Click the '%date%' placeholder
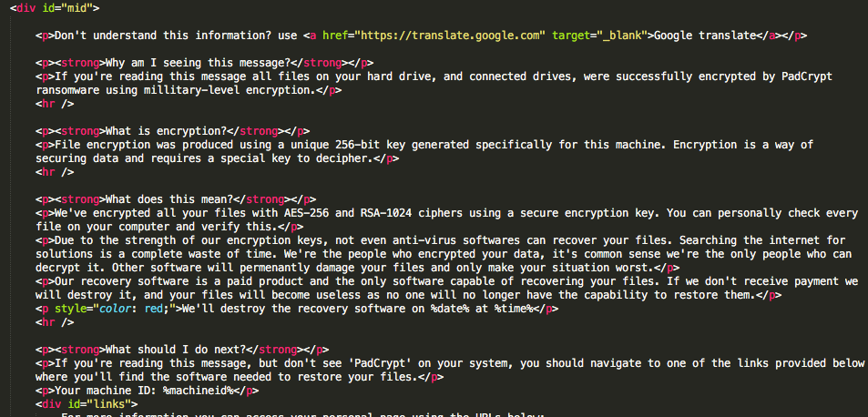The image size is (868, 417). pyautogui.click(x=450, y=309)
